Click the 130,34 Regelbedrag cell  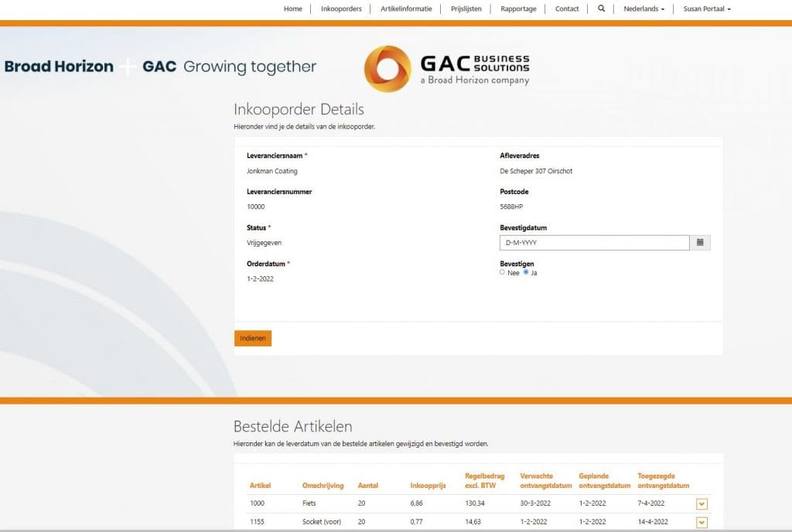474,503
